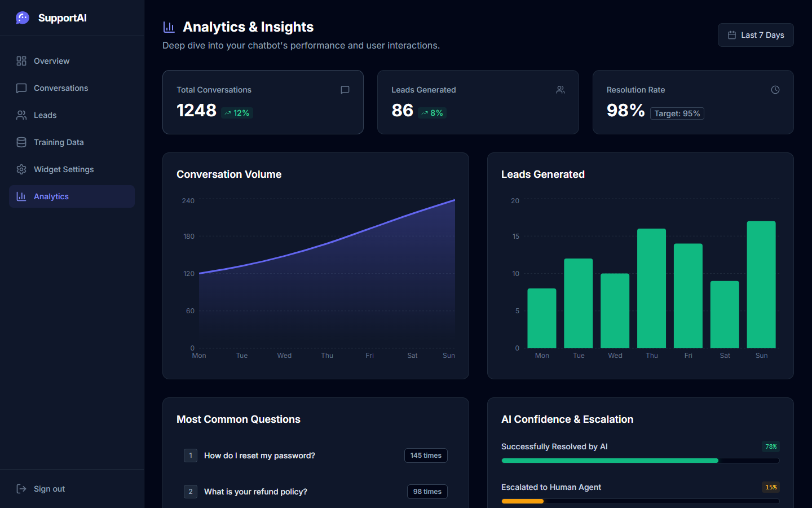
Task: Click the 145 times badge
Action: click(426, 456)
